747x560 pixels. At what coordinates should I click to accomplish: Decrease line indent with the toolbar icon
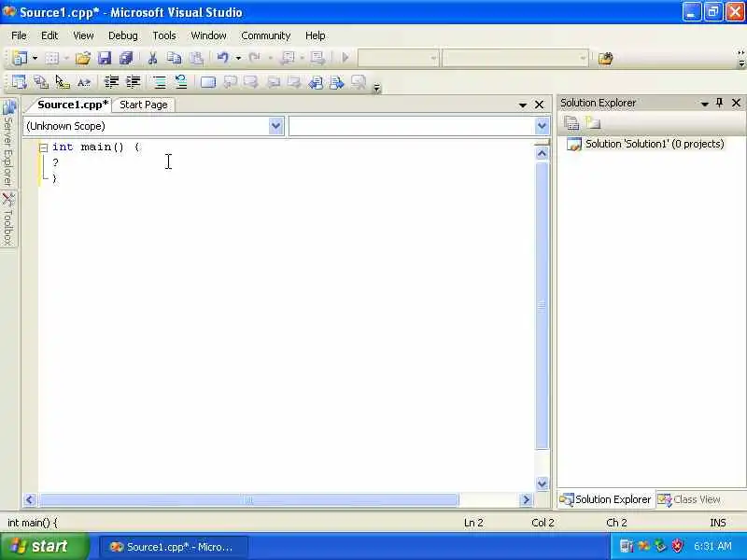[x=111, y=82]
